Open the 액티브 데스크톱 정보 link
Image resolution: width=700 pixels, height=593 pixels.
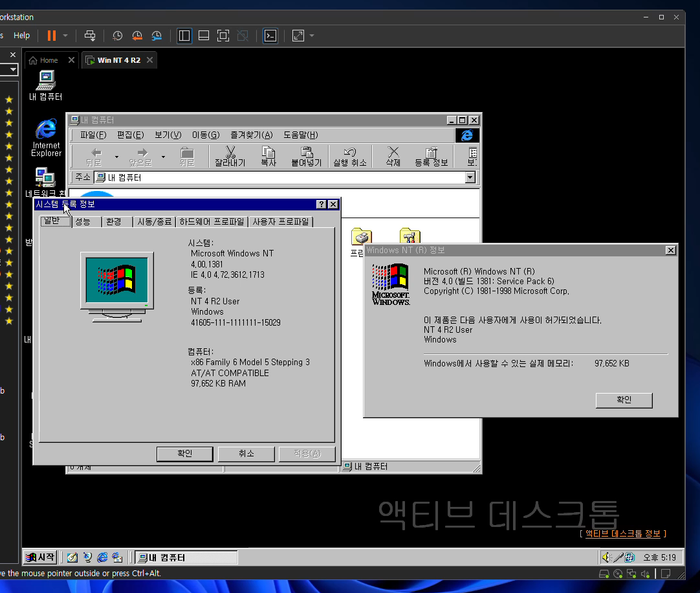623,533
